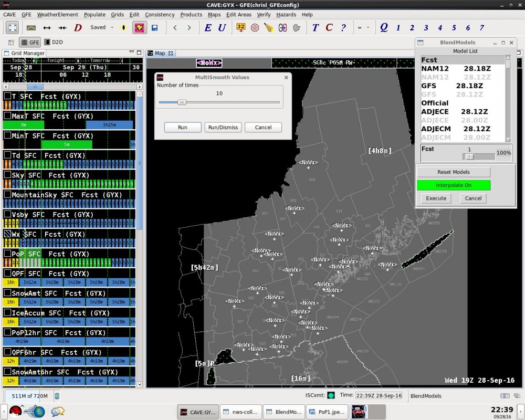Toggle the green Interpolate On button

(454, 185)
